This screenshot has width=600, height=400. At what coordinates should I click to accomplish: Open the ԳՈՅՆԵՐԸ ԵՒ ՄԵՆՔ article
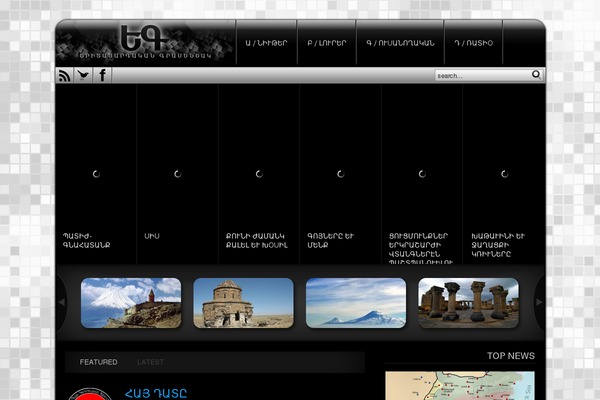tap(330, 240)
